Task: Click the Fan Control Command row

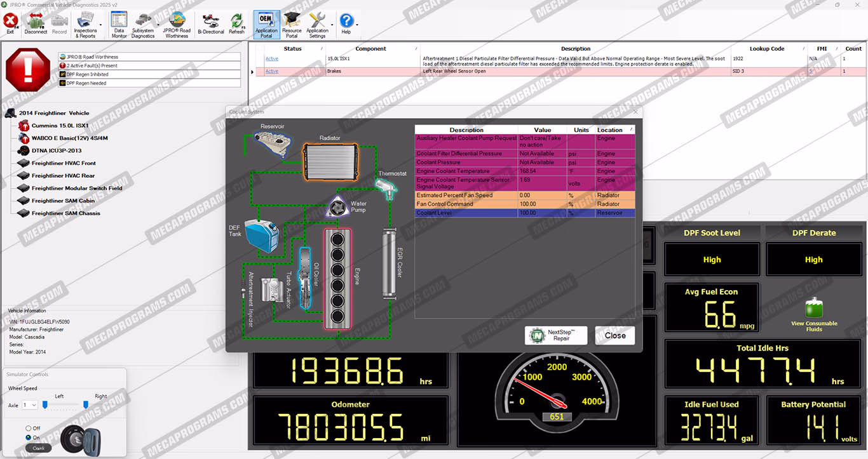Action: click(x=525, y=204)
